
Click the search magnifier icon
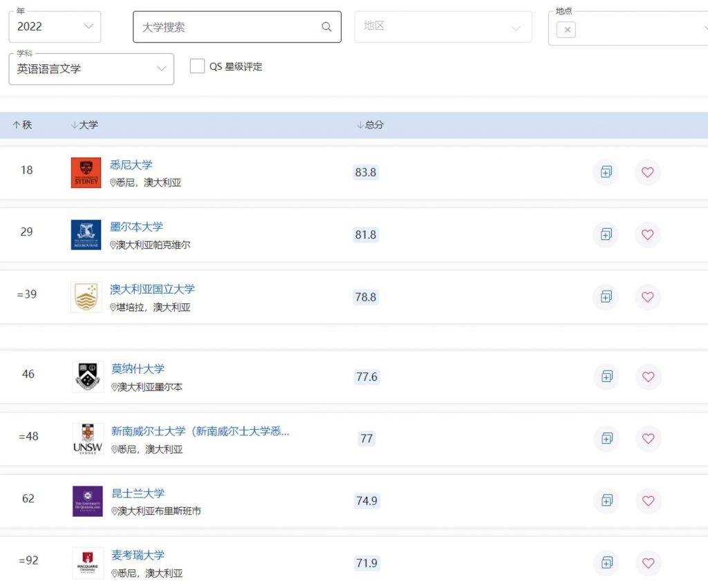tap(326, 27)
